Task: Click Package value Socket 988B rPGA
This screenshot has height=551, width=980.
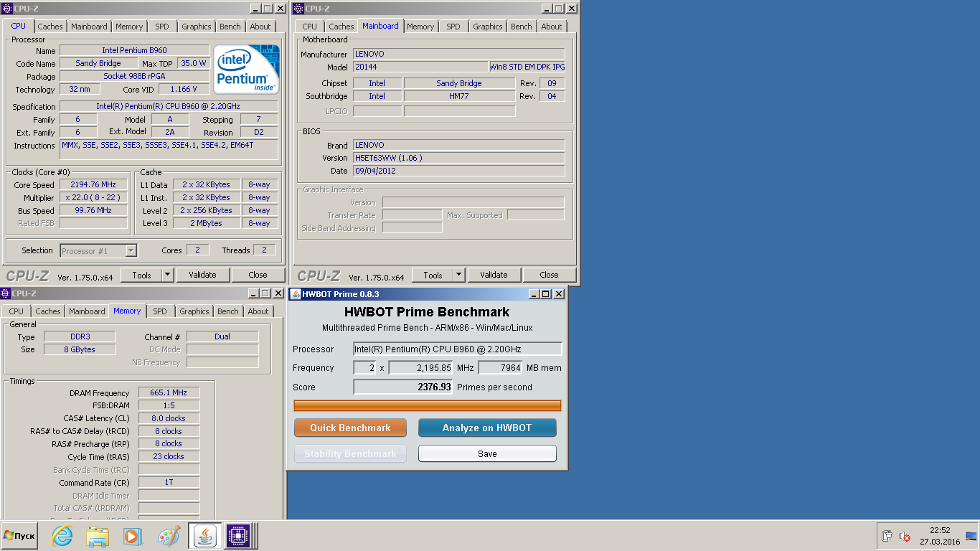Action: click(134, 76)
